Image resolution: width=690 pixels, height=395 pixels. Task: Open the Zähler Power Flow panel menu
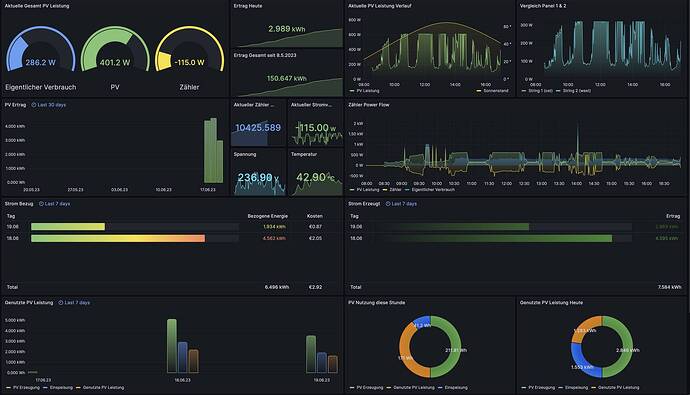click(369, 105)
